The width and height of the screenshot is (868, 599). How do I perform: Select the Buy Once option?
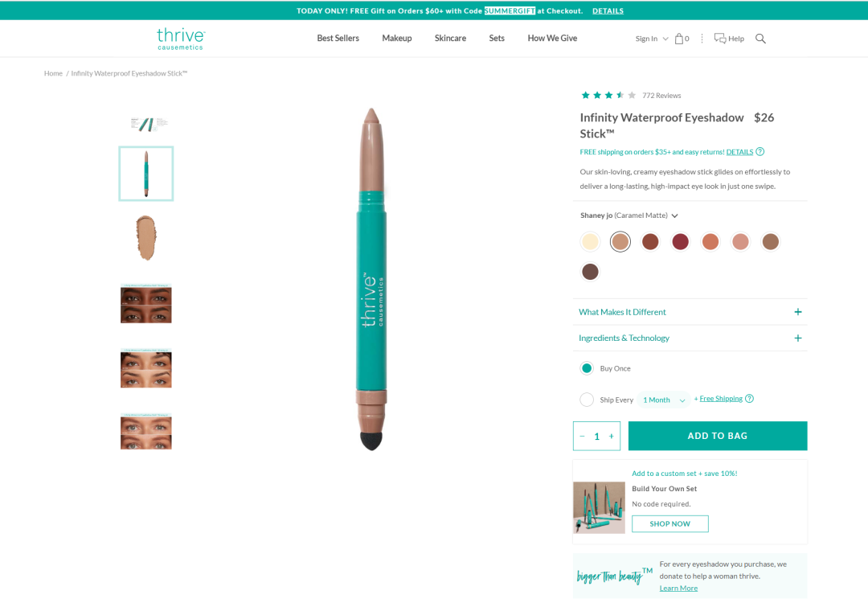pyautogui.click(x=587, y=368)
